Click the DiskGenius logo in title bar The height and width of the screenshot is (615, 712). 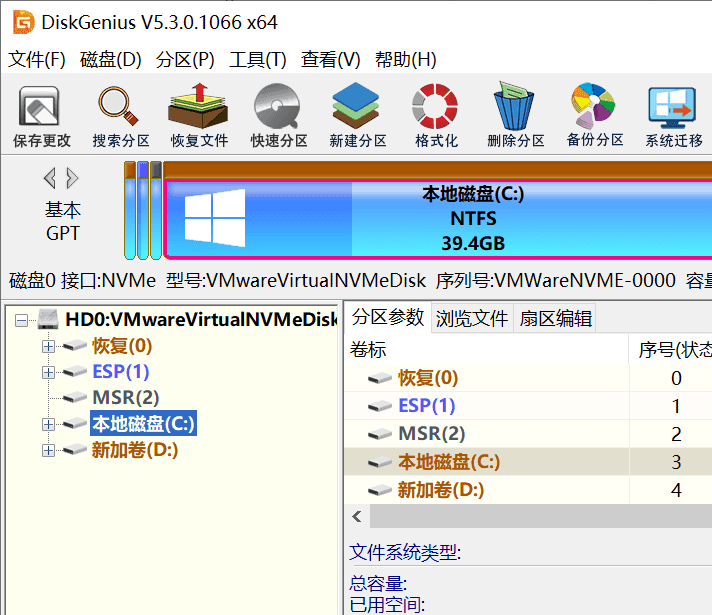24,22
